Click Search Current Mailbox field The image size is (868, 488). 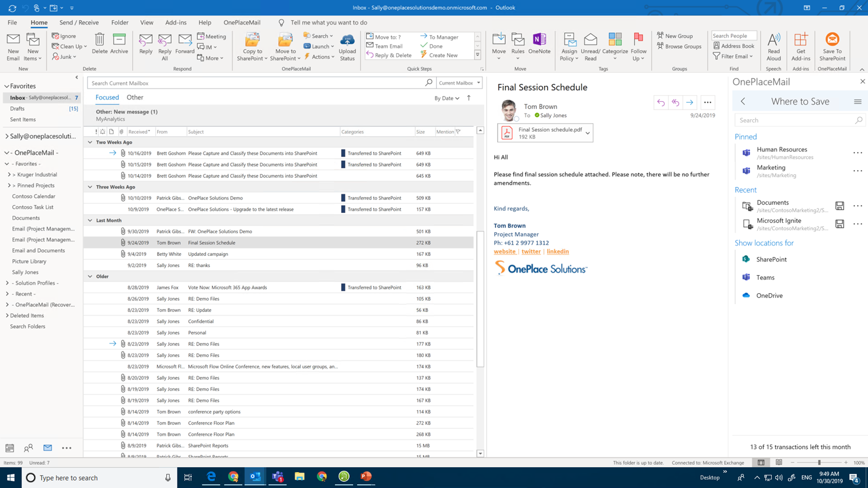click(x=257, y=83)
